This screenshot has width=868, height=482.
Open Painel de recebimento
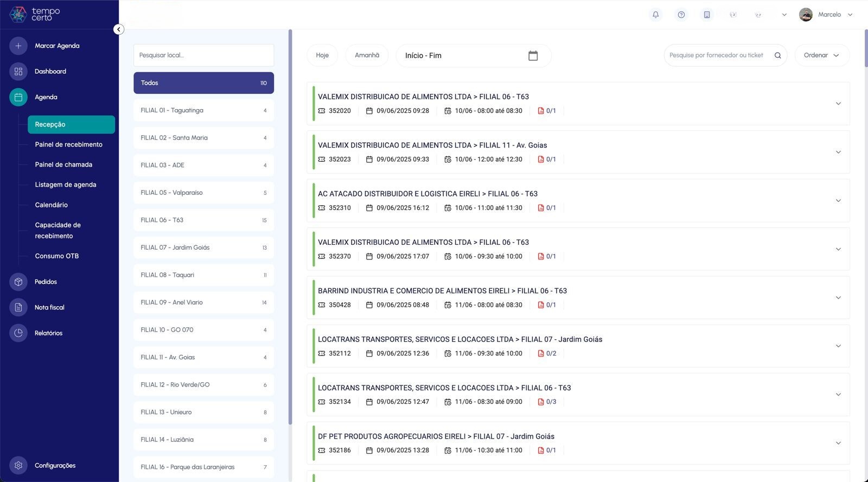68,144
